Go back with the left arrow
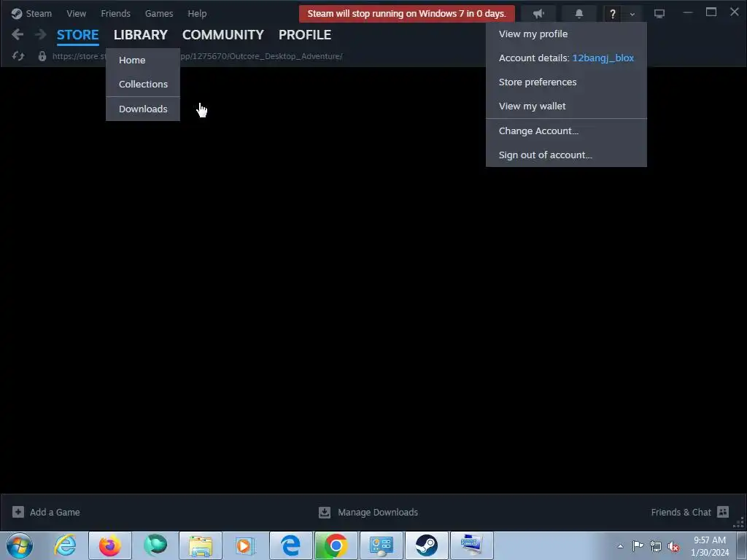Screen dimensions: 747x560 18,34
